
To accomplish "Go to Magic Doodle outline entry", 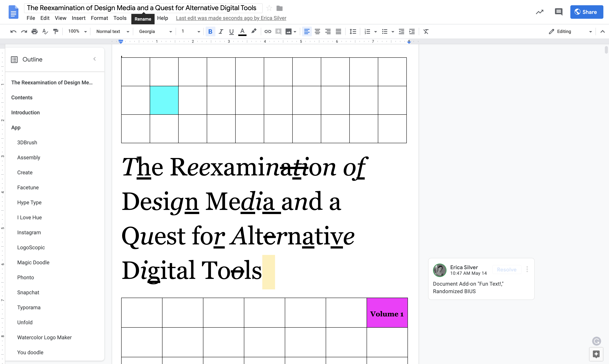I will point(33,262).
